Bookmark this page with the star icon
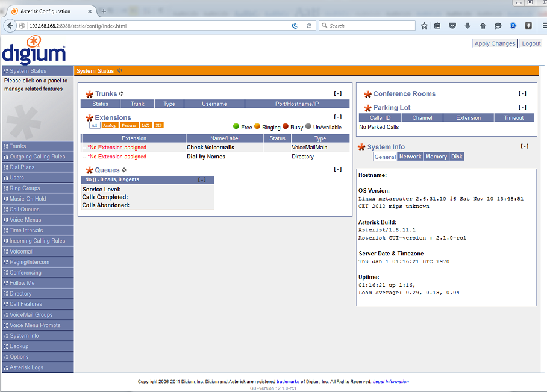This screenshot has height=392, width=547. pos(424,26)
